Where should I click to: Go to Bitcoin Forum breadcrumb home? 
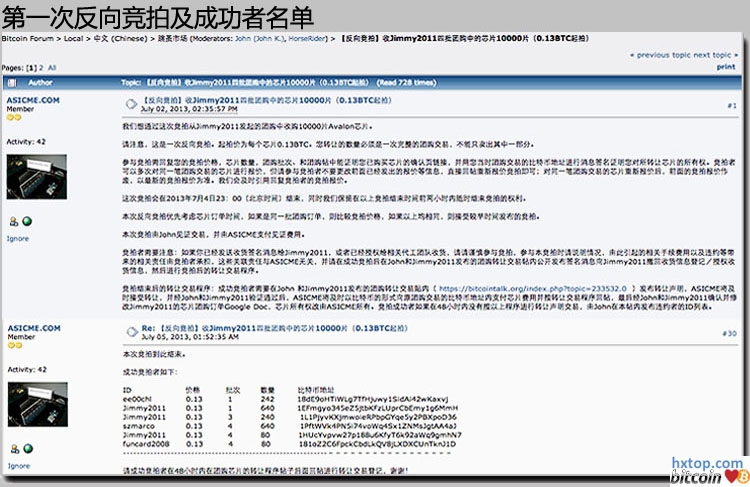click(x=30, y=38)
